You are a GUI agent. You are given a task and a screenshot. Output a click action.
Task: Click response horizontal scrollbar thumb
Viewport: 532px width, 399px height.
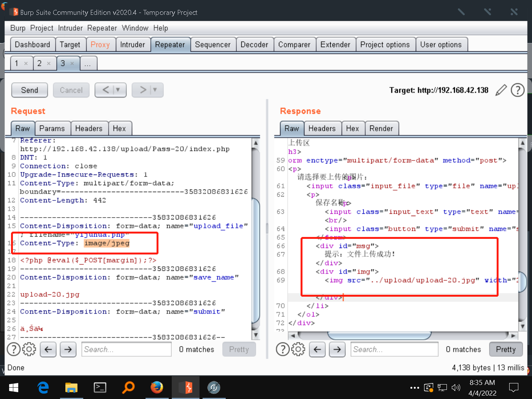[x=379, y=335]
